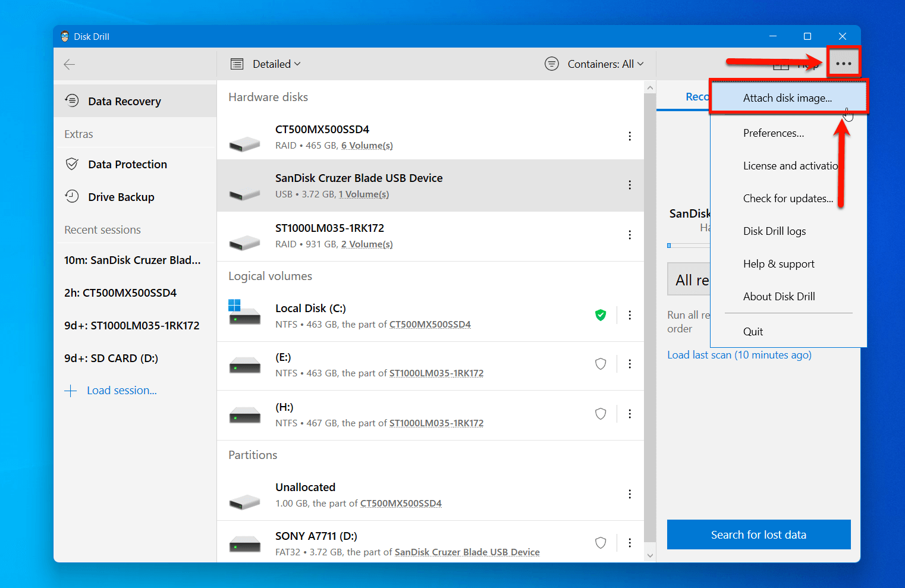Open the Data Recovery section
The image size is (905, 588).
[135, 101]
